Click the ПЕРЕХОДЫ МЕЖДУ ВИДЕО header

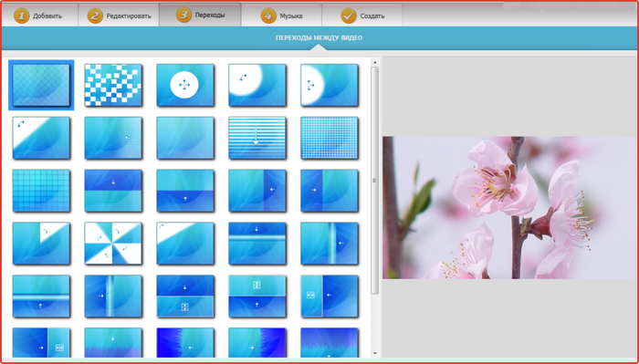(319, 38)
